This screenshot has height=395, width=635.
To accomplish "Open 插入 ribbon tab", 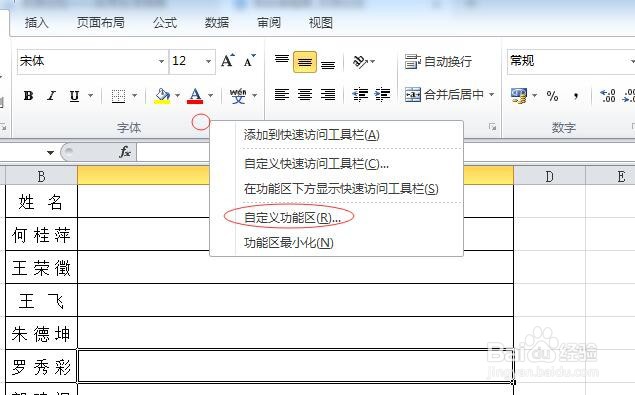I will point(36,22).
